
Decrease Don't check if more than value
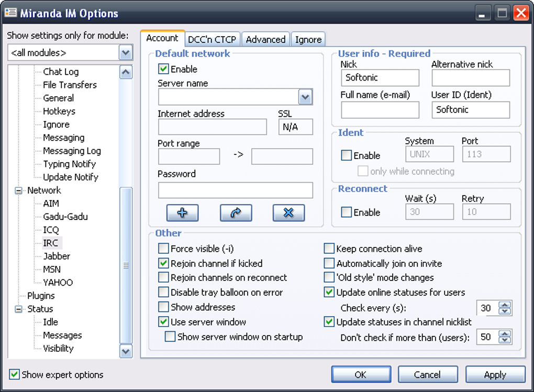505,340
